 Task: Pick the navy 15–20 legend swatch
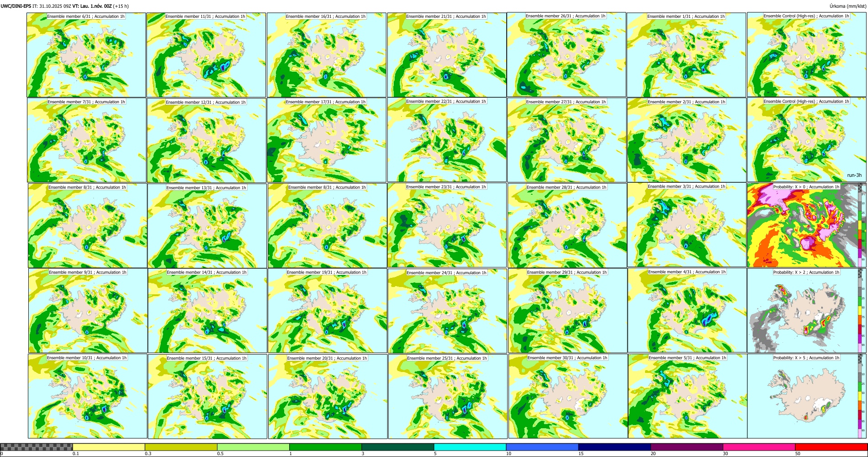(614, 447)
